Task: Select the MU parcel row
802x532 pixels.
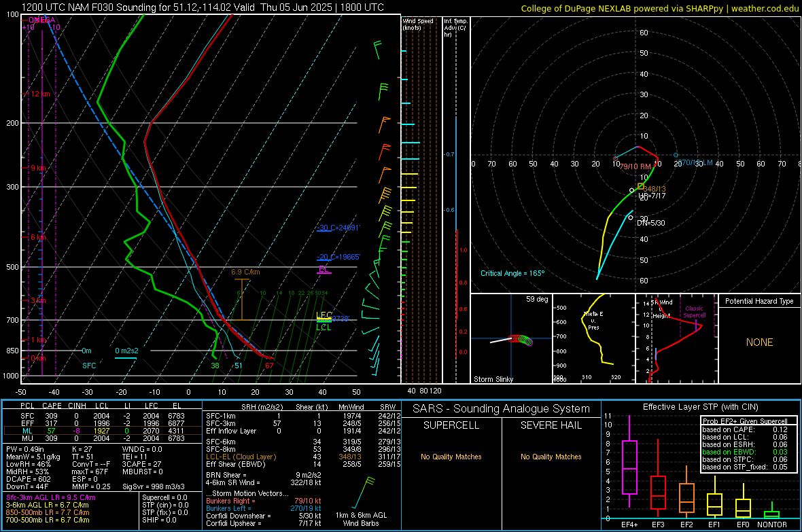Action: click(x=102, y=438)
